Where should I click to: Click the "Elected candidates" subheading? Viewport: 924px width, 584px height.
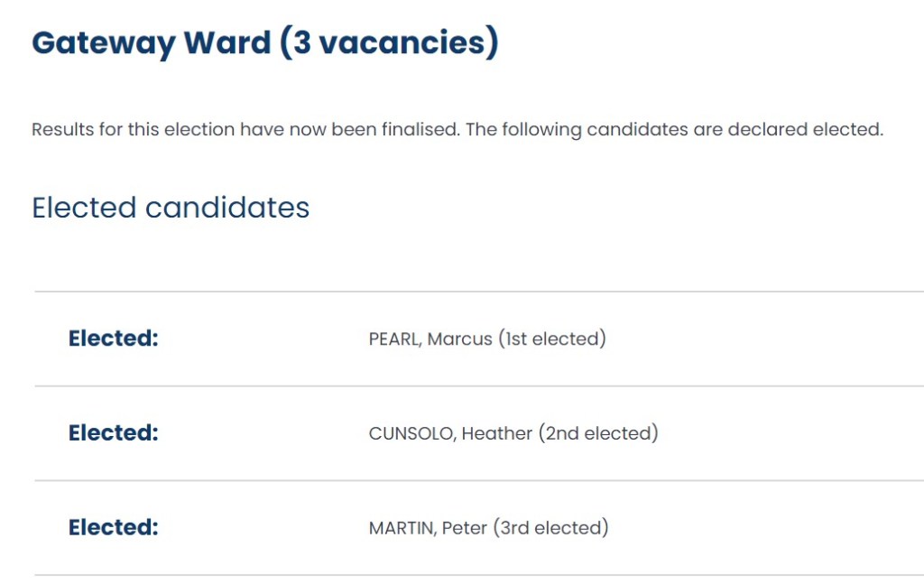point(171,208)
